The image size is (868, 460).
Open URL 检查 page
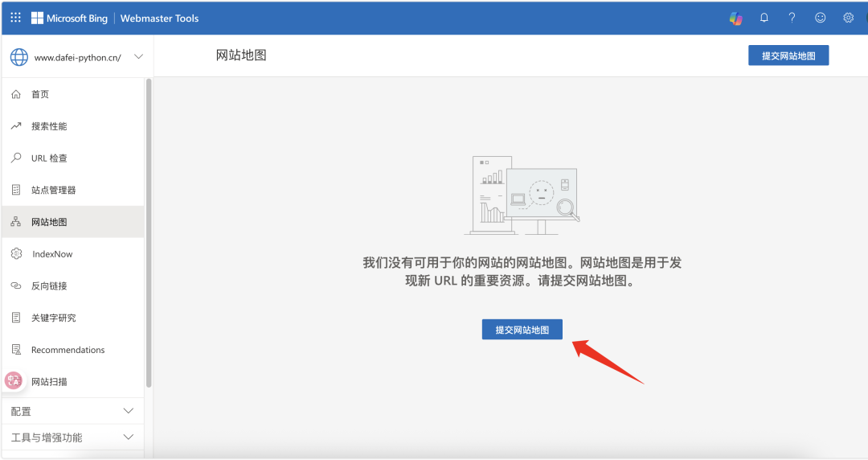(73, 158)
